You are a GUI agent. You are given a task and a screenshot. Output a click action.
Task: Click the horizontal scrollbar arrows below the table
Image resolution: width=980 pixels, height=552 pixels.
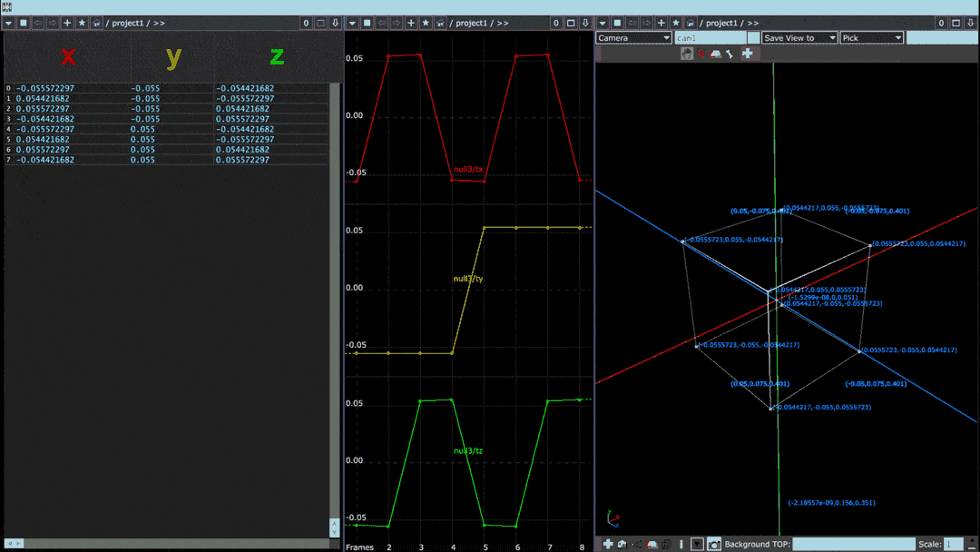[x=14, y=544]
